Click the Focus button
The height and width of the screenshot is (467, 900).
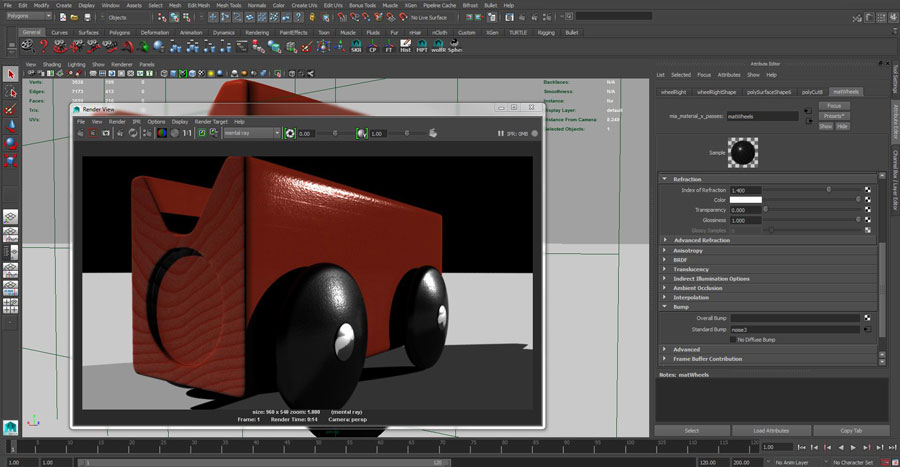point(834,106)
